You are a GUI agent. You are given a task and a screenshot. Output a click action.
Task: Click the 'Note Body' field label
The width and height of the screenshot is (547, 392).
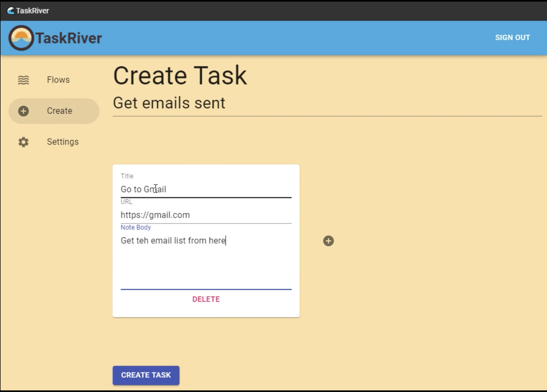[x=136, y=227]
